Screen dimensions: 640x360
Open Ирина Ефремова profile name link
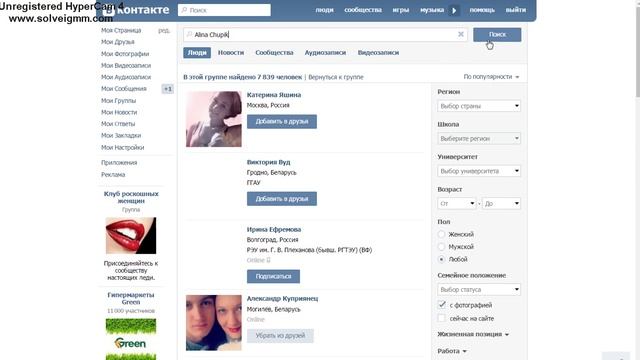pyautogui.click(x=274, y=229)
